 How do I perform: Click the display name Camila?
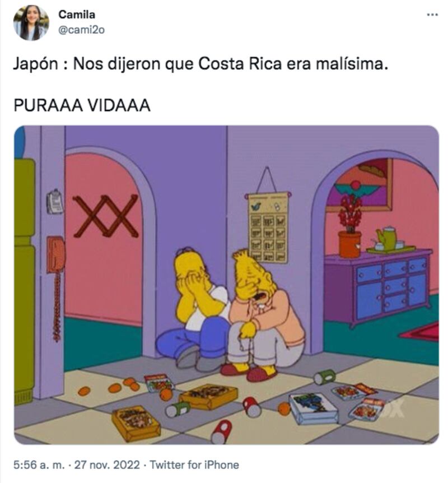(77, 15)
